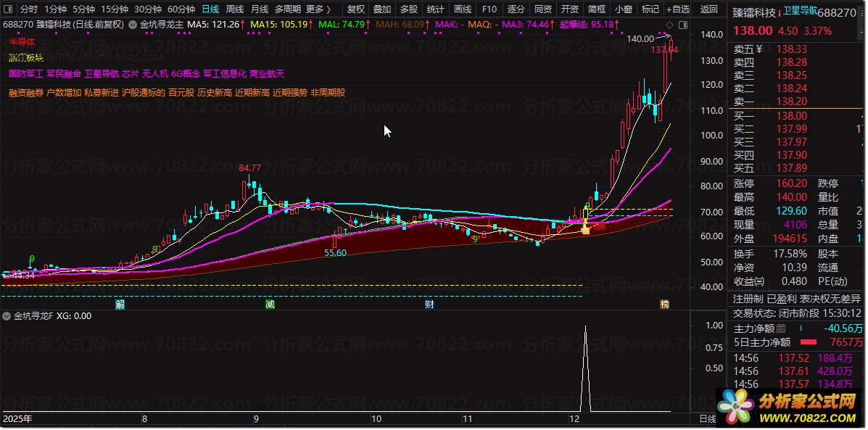
Task: Open the 小窗 small window
Action: point(624,9)
